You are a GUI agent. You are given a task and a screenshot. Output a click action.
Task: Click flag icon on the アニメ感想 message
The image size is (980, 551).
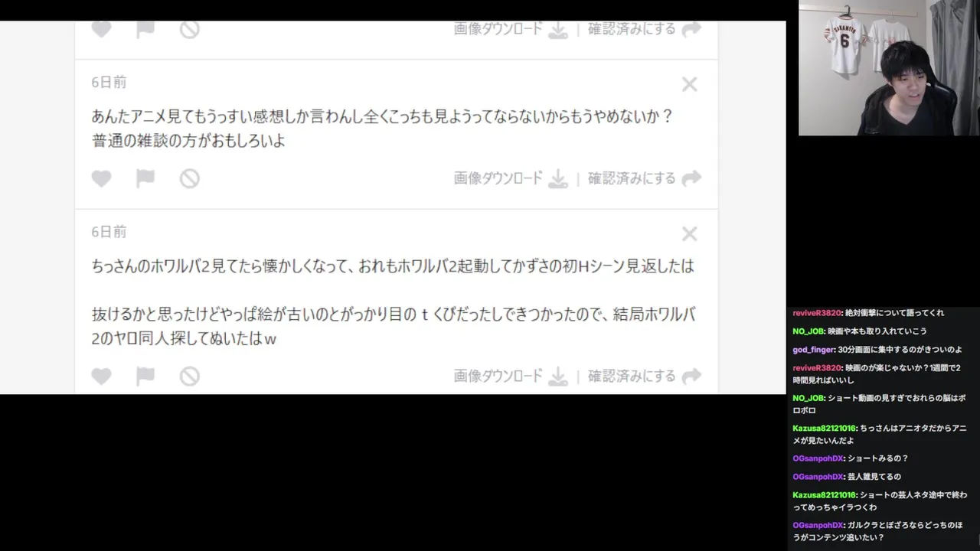145,178
